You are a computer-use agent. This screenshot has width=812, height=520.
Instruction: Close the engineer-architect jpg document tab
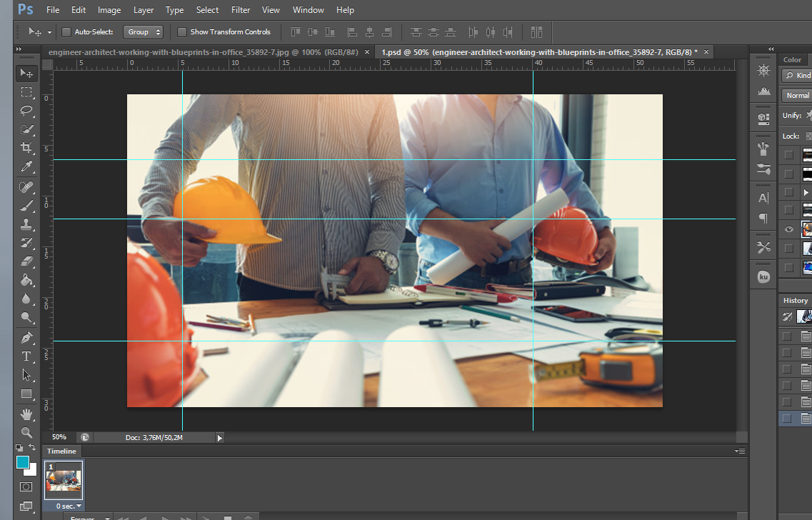click(366, 52)
